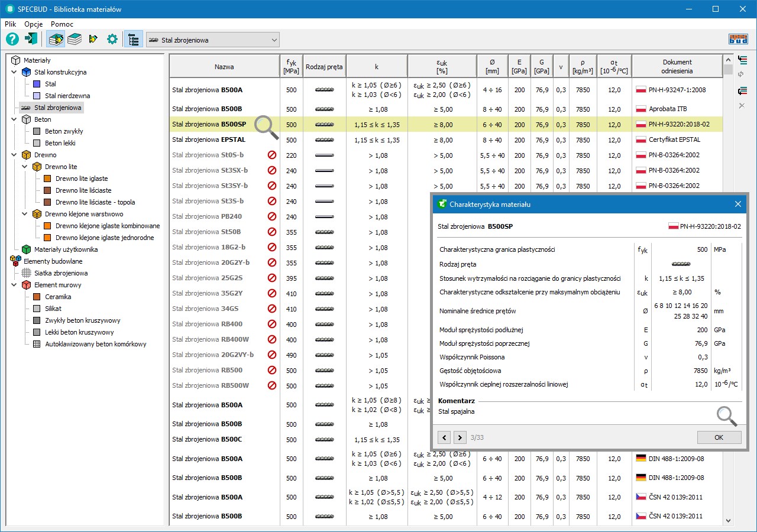The image size is (757, 532).
Task: Select Stal nierdzewna in the tree
Action: (x=67, y=96)
